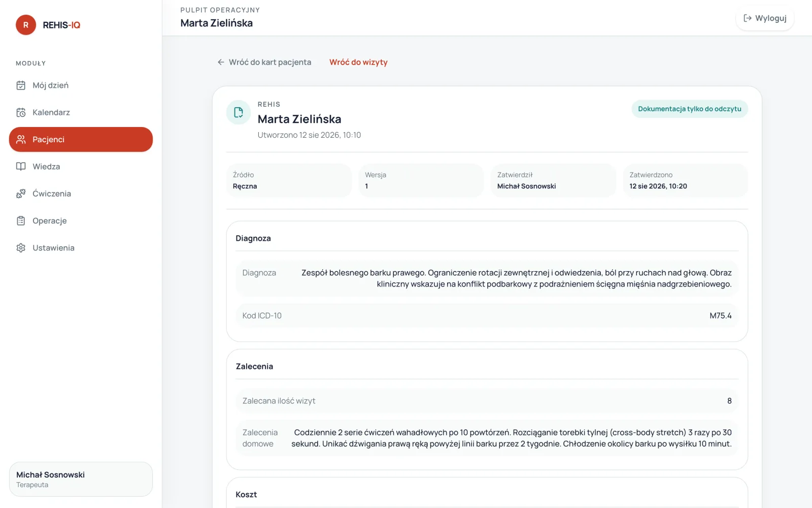The height and width of the screenshot is (508, 812).
Task: Click the logout arrow icon
Action: (748, 18)
